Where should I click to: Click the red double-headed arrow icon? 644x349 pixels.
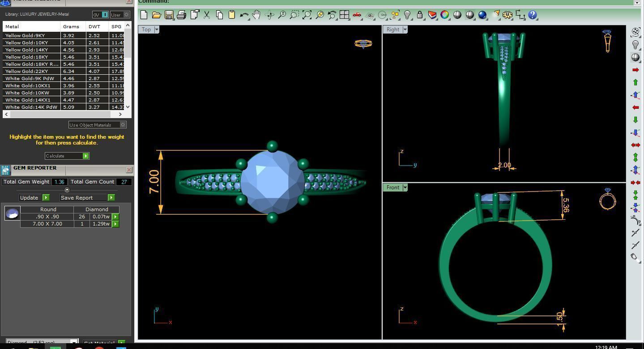point(635,145)
